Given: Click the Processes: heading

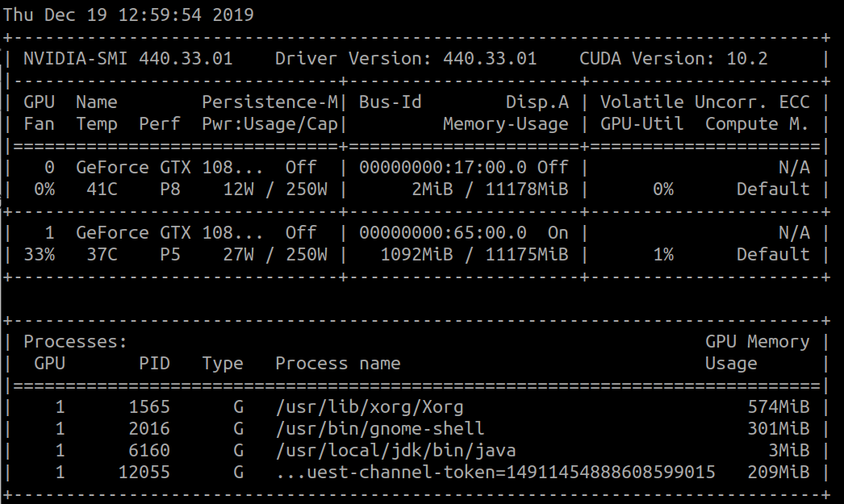Looking at the screenshot, I should pos(75,341).
